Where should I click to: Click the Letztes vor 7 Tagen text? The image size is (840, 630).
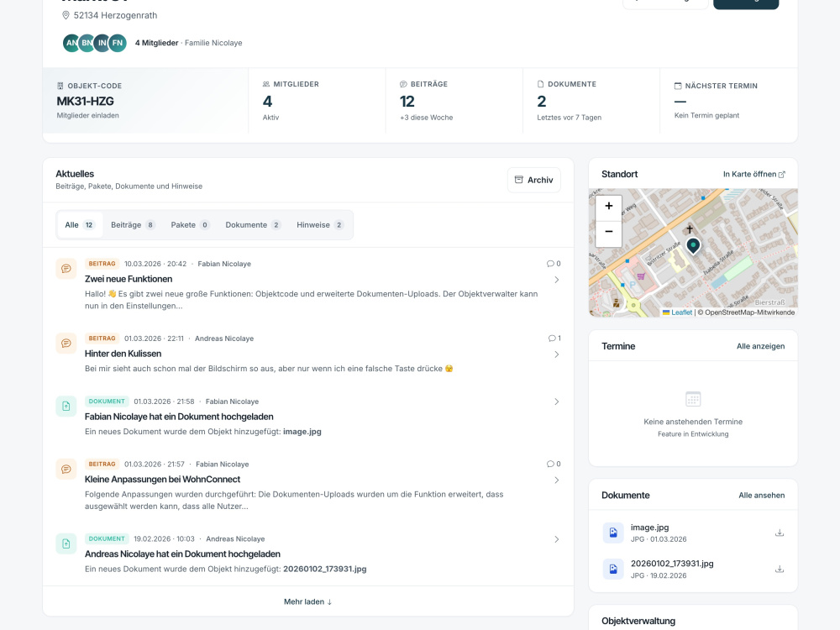[x=569, y=118]
